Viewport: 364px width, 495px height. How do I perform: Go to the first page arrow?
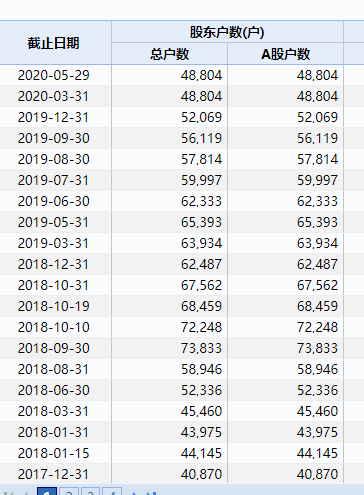[x=8, y=493]
